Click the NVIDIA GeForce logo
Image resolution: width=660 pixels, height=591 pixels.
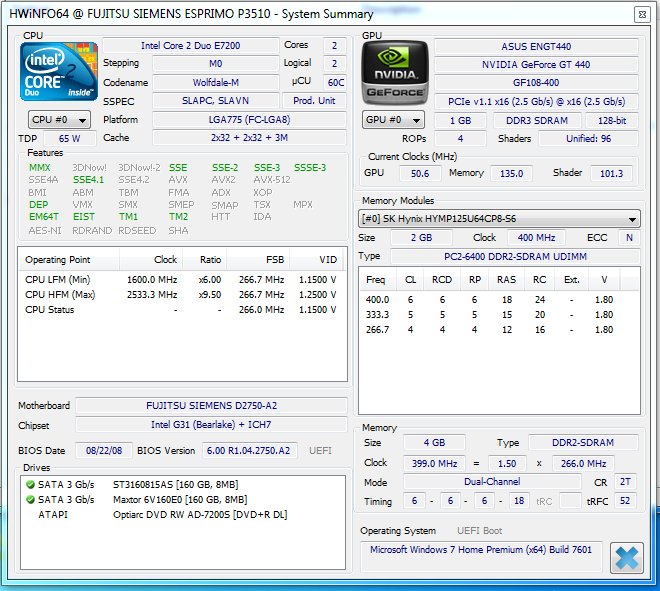[x=395, y=73]
